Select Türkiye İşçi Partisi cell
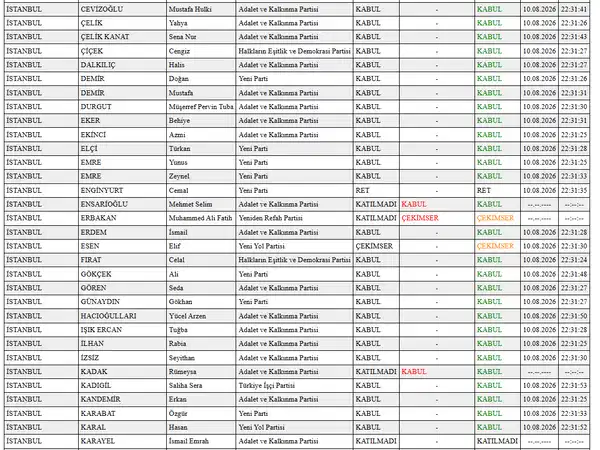 [x=294, y=385]
